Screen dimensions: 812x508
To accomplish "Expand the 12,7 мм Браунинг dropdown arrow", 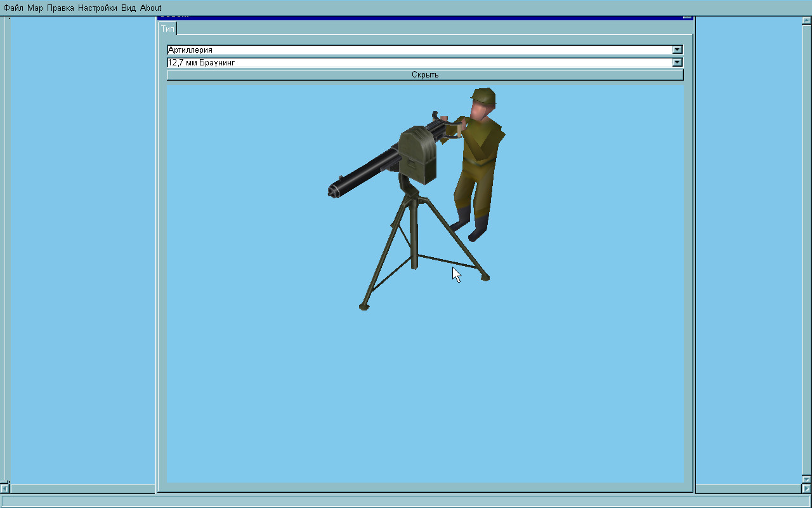I will [678, 62].
